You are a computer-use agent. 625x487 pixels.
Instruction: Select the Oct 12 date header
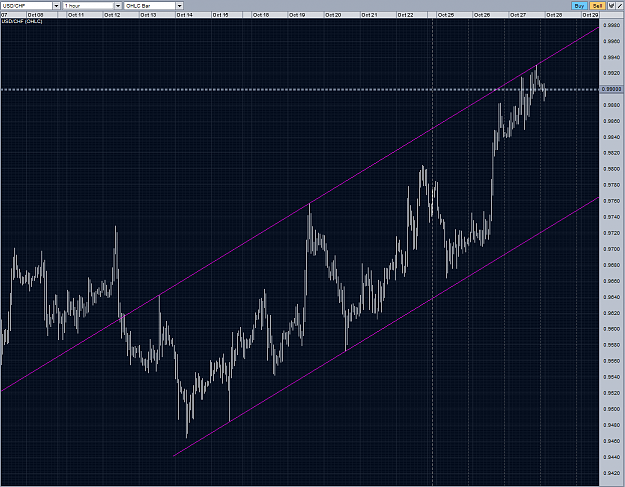[x=112, y=15]
